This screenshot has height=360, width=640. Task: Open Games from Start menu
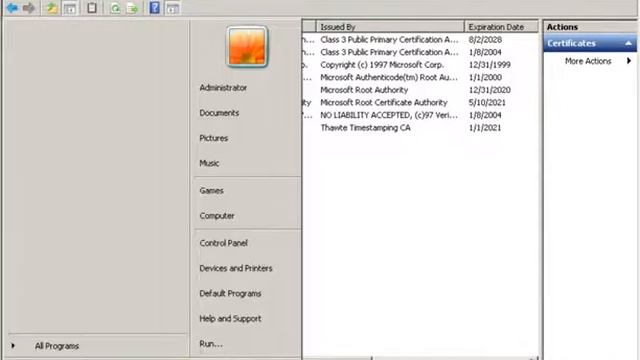[x=211, y=191]
